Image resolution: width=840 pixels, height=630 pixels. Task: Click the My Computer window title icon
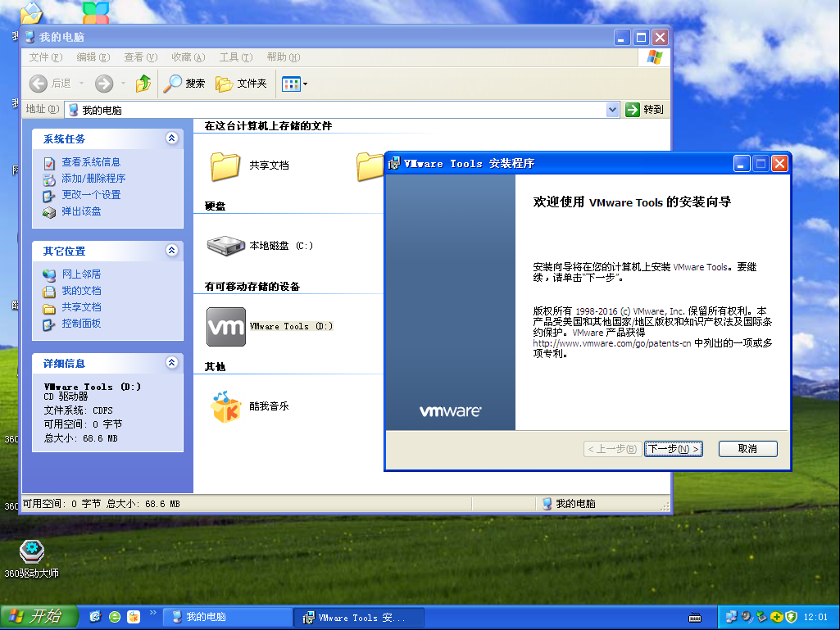30,37
